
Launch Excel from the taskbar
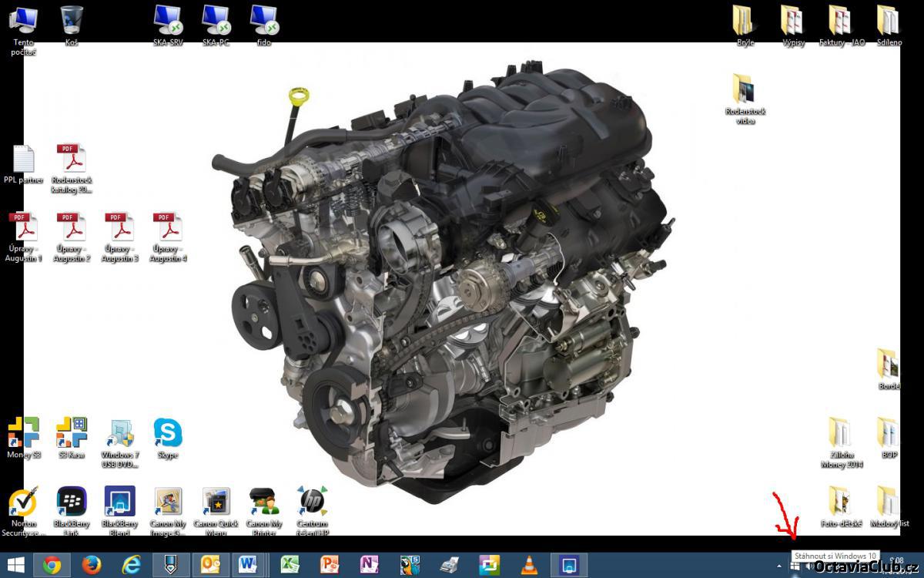[290, 565]
